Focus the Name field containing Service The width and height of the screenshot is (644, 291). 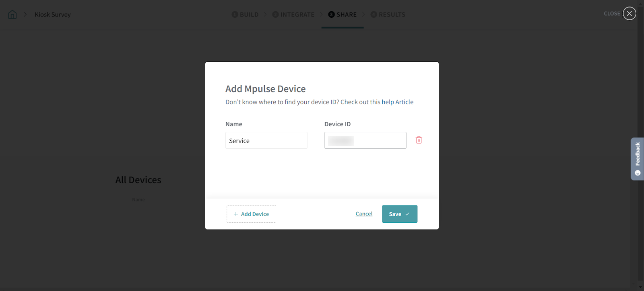point(266,141)
